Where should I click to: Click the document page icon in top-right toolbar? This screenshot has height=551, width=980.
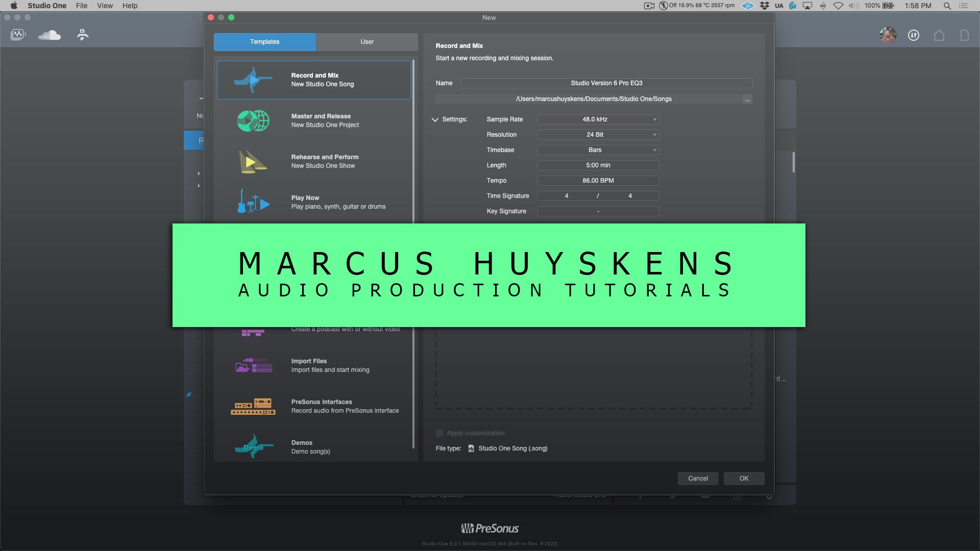(x=964, y=35)
